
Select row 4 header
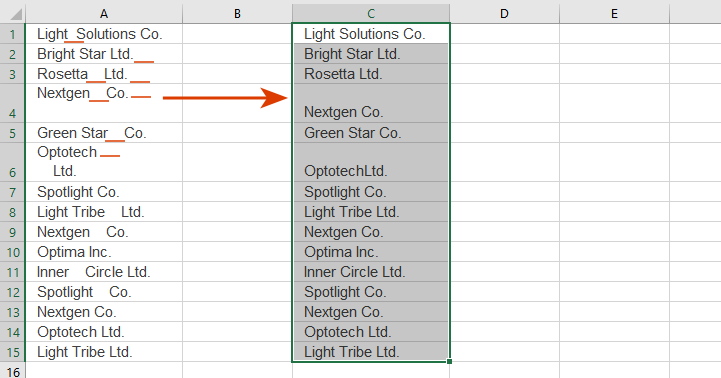[x=12, y=103]
